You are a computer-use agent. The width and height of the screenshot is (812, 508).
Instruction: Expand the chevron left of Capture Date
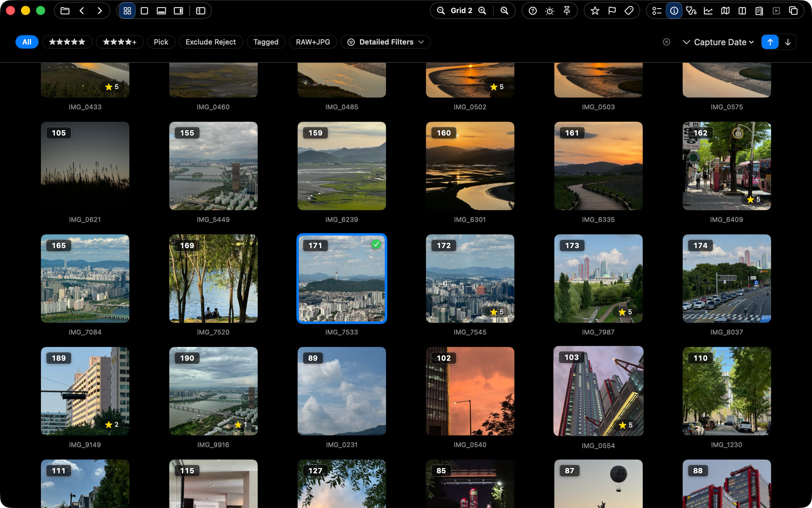tap(686, 42)
